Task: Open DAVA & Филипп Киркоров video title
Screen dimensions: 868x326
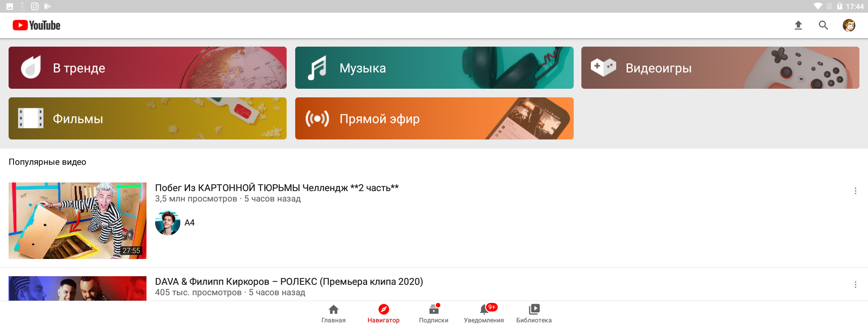Action: pyautogui.click(x=289, y=282)
